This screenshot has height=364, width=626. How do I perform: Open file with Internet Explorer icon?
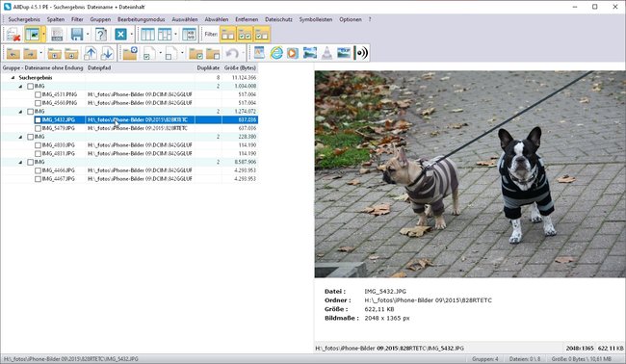pyautogui.click(x=275, y=53)
